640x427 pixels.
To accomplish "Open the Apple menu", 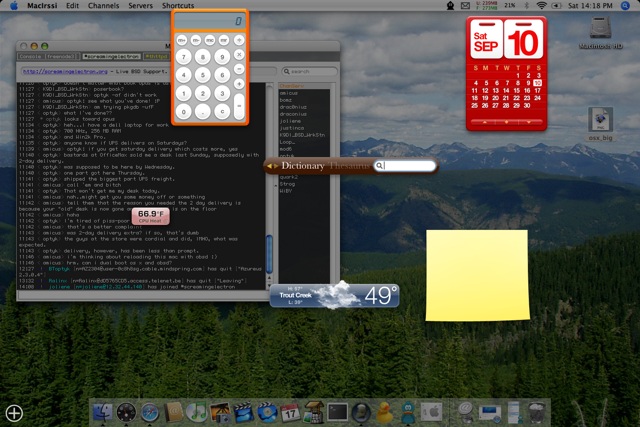I will [x=13, y=6].
